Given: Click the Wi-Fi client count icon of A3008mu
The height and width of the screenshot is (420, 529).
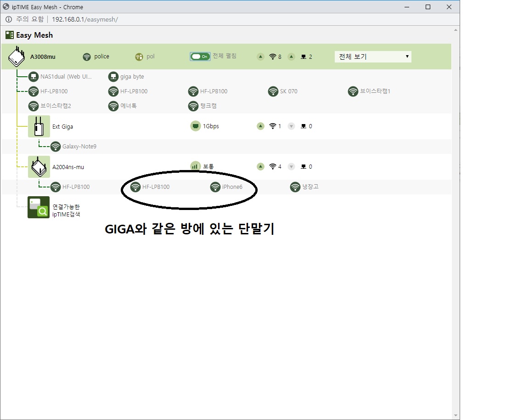Looking at the screenshot, I should coord(273,57).
